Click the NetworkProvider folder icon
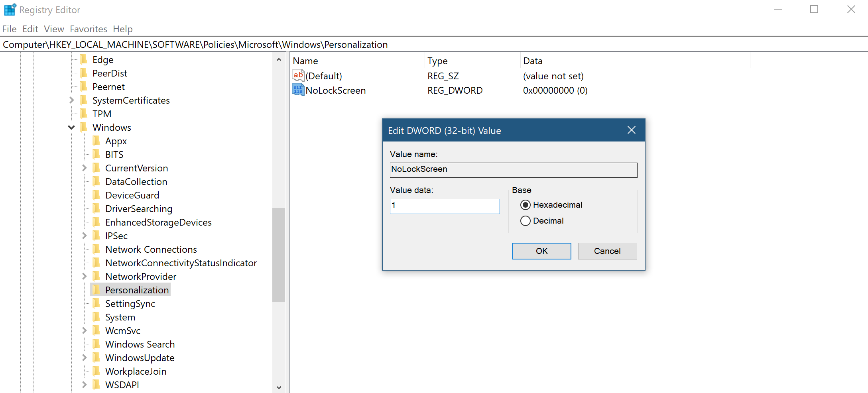Image resolution: width=868 pixels, height=393 pixels. 96,277
